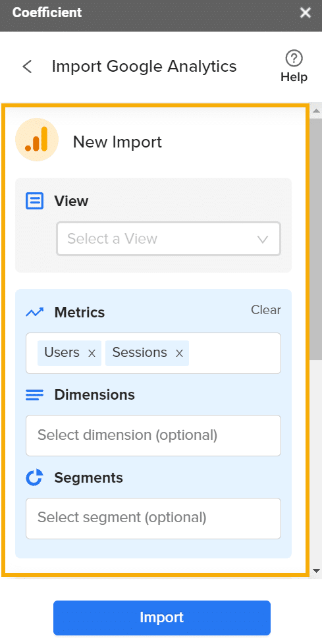This screenshot has width=322, height=644.
Task: Click the scrollbar up arrow
Action: click(x=316, y=111)
